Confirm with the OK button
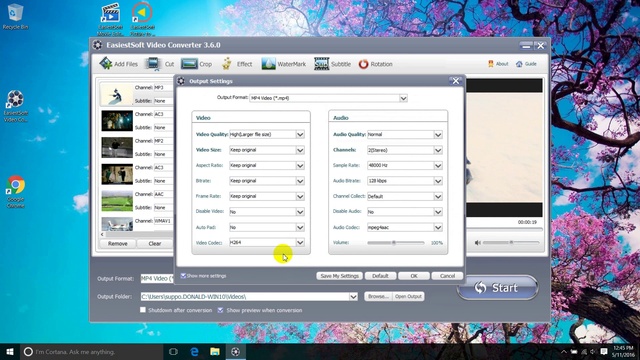This screenshot has width=640, height=360. [413, 276]
